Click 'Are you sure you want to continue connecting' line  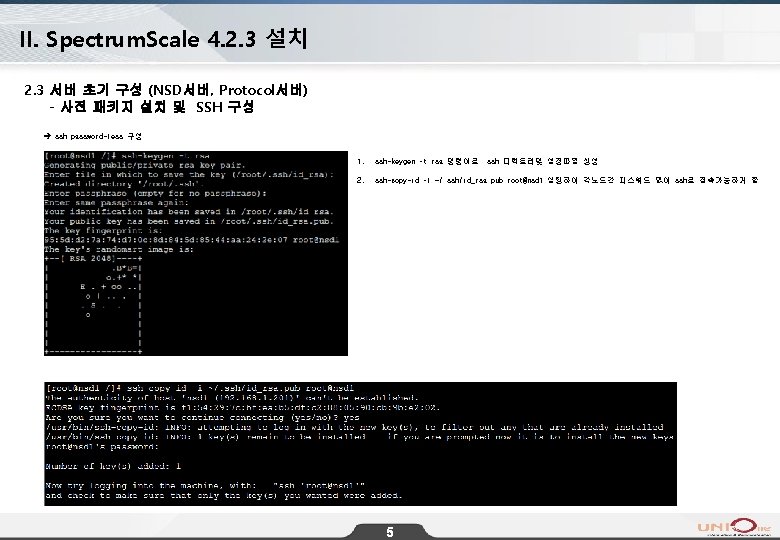coord(202,417)
